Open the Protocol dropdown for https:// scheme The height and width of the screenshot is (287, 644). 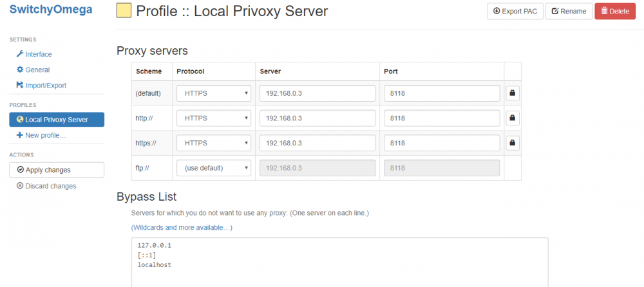(214, 143)
